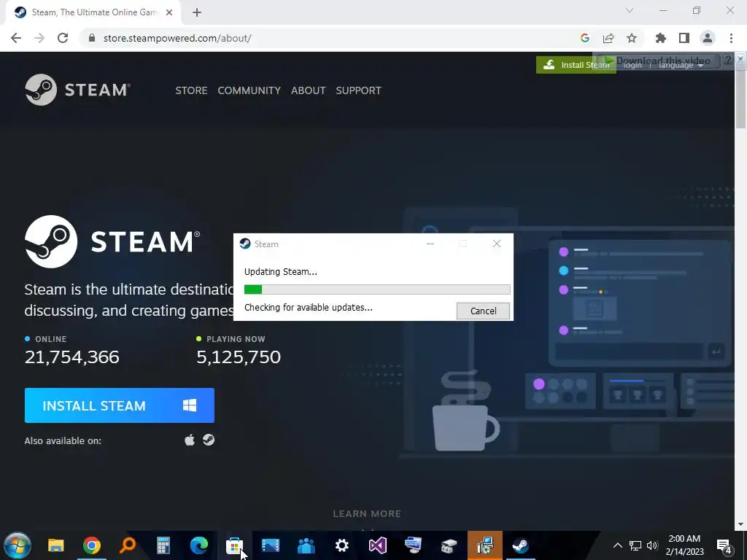Open Visual Studio from taskbar

pos(377,545)
